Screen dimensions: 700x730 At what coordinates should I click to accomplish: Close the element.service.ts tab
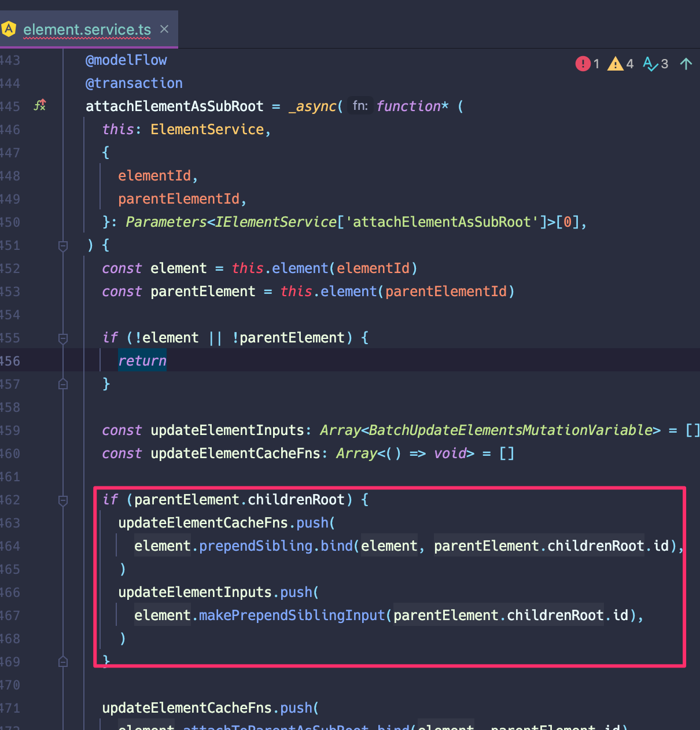click(164, 28)
